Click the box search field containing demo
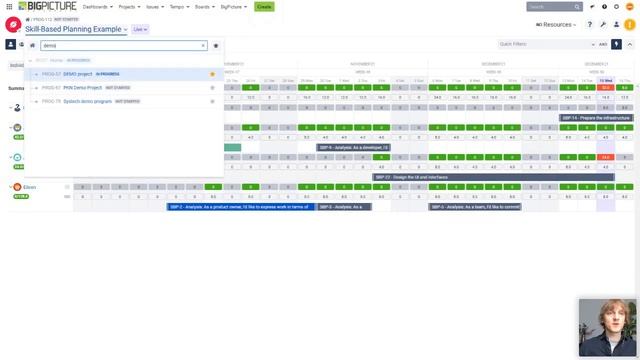This screenshot has width=640, height=360. [x=124, y=45]
